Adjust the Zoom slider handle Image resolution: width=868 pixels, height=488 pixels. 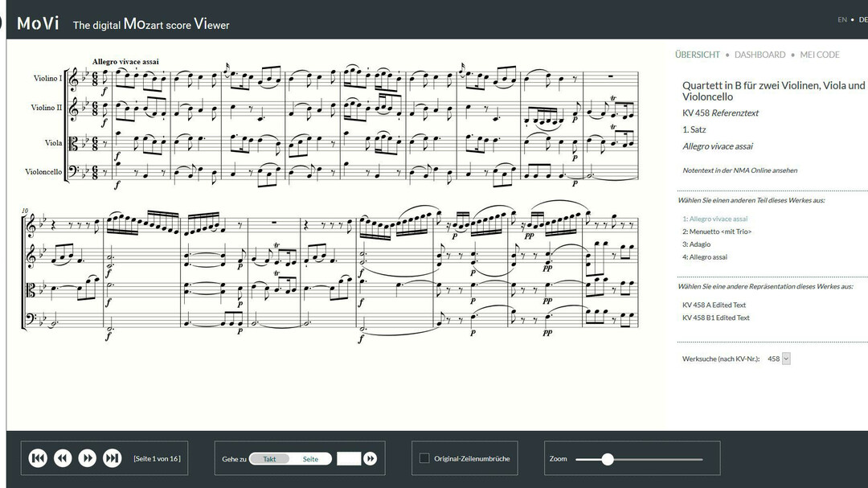pos(606,458)
